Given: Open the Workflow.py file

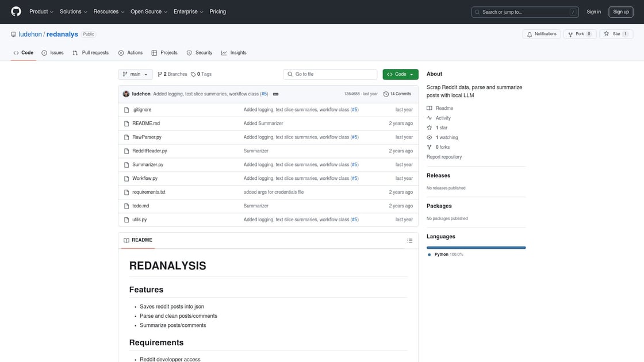Looking at the screenshot, I should click(x=145, y=179).
